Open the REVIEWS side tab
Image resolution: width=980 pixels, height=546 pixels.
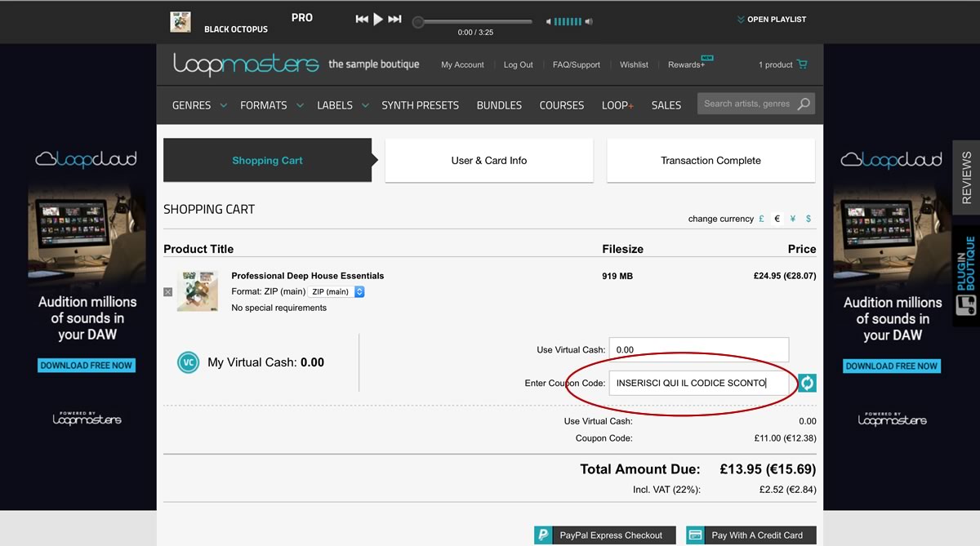tap(966, 177)
